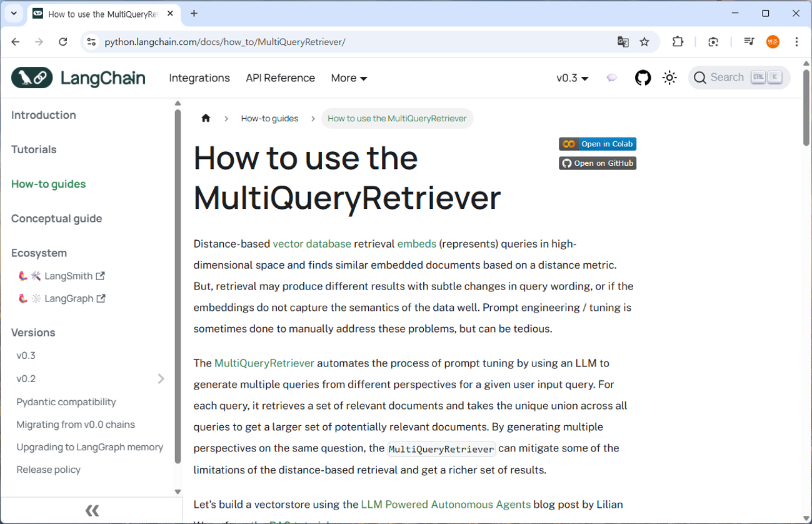
Task: Collapse the sidebar with double chevron
Action: [x=92, y=510]
